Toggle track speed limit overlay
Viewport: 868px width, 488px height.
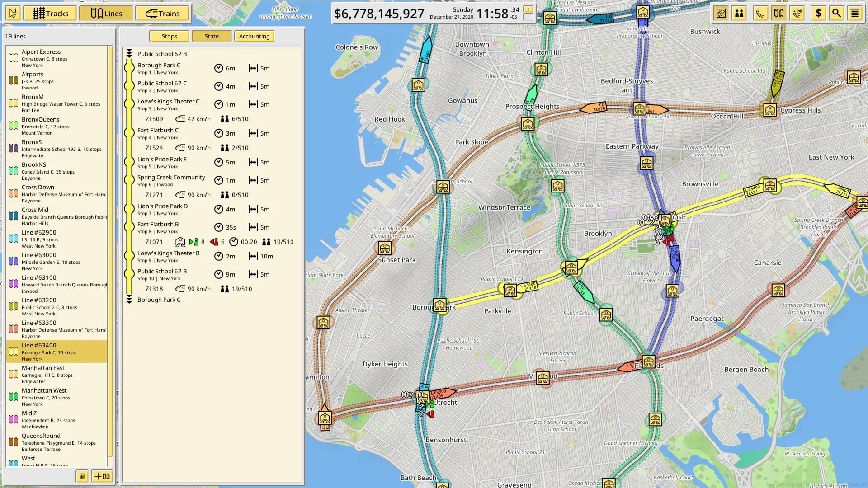pyautogui.click(x=797, y=13)
